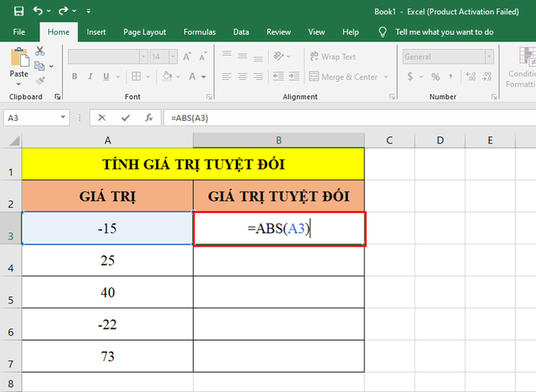Click Tell me what you want to do
Viewport: 536px width, 392px height.
[x=444, y=32]
